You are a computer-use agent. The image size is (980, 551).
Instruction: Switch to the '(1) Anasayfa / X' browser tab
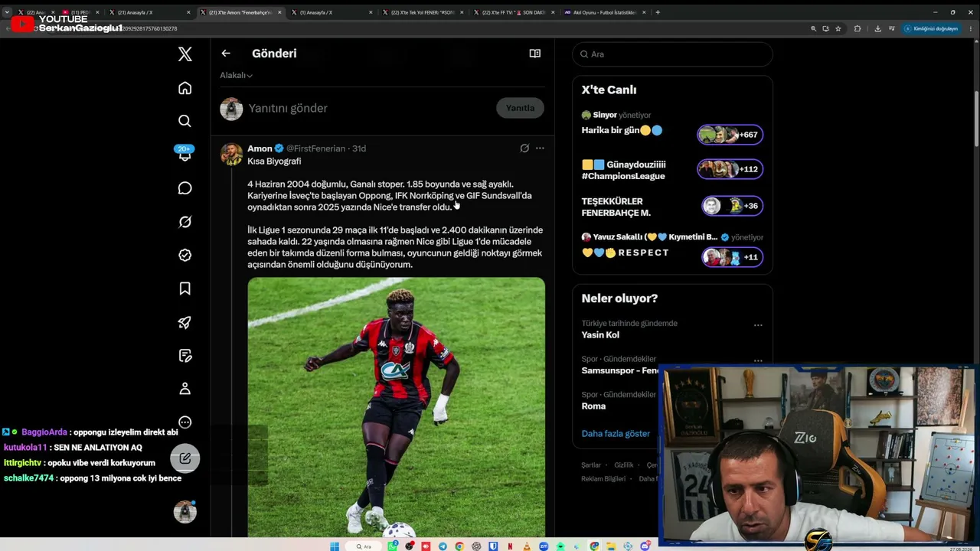pos(331,12)
